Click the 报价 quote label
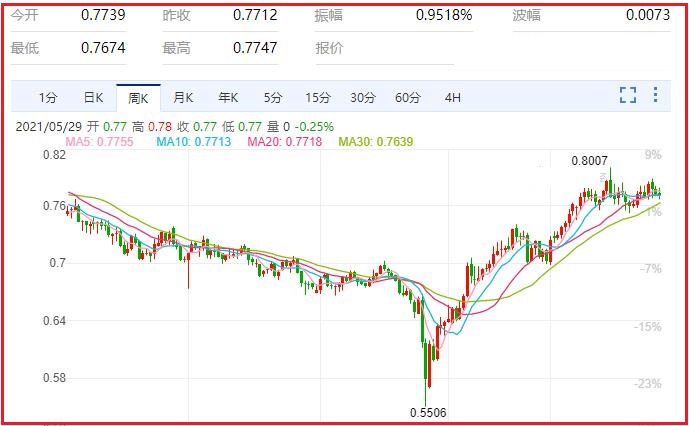The height and width of the screenshot is (426, 689). click(329, 48)
